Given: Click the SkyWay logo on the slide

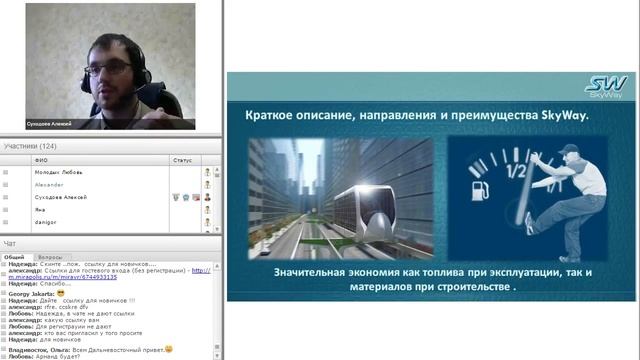Looking at the screenshot, I should pyautogui.click(x=606, y=87).
